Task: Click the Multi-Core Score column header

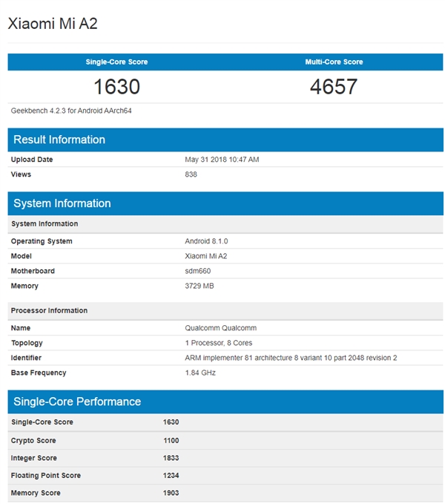Action: coord(334,62)
